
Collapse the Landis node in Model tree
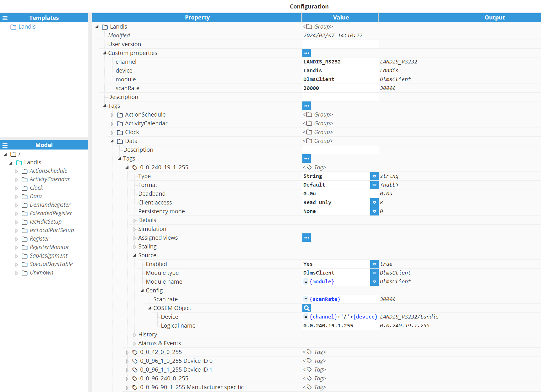coord(11,163)
